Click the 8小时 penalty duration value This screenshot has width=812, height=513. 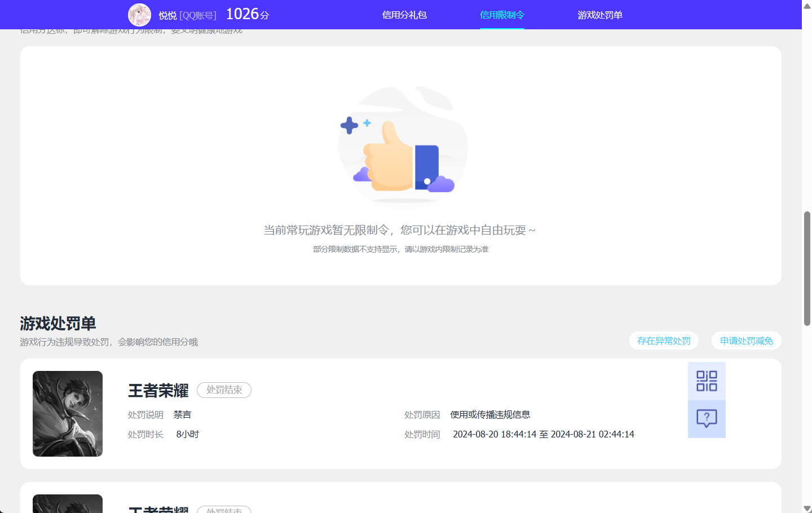point(187,434)
